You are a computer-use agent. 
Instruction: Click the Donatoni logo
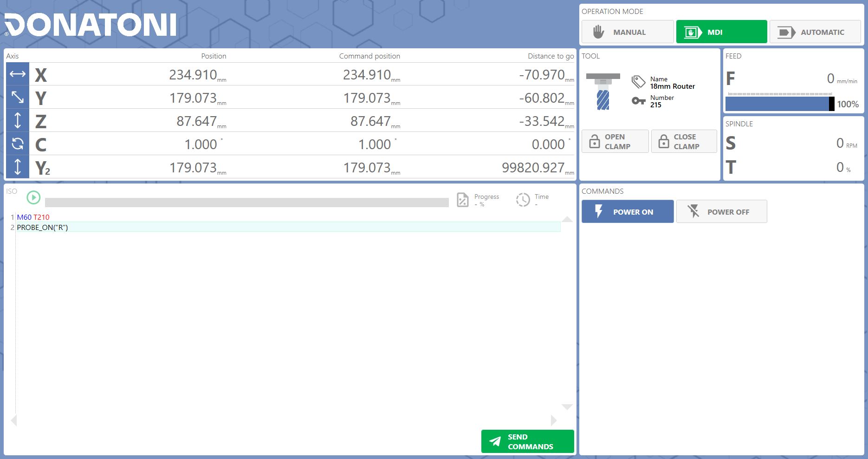(x=91, y=25)
